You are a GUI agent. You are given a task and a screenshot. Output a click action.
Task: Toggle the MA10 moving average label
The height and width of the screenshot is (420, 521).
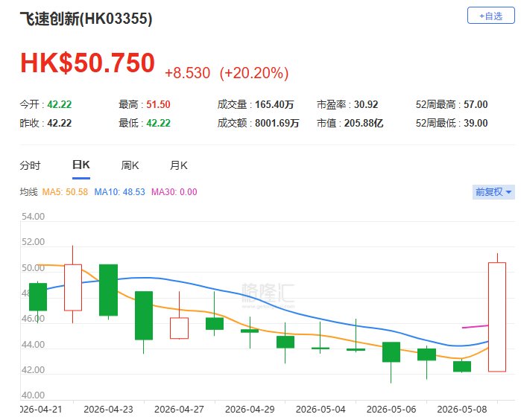(x=119, y=192)
